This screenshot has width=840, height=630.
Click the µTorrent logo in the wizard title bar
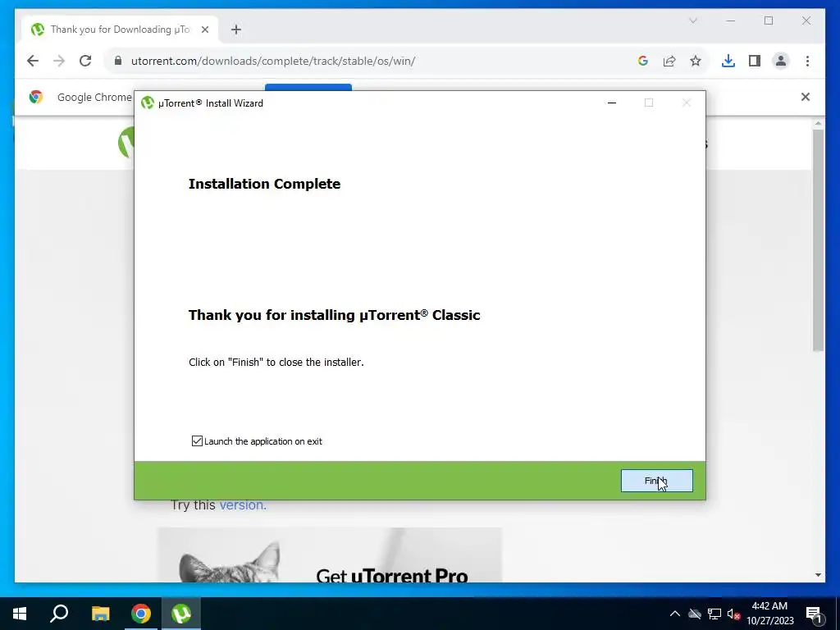pyautogui.click(x=148, y=103)
